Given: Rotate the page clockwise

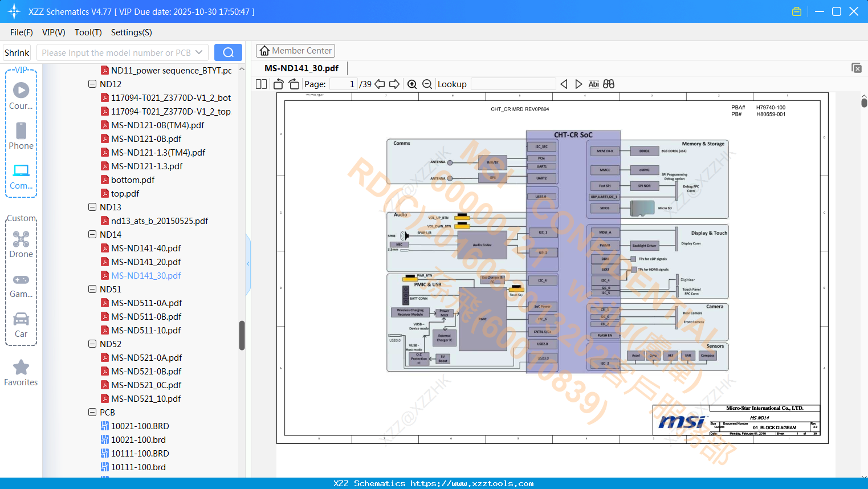Looking at the screenshot, I should click(294, 84).
